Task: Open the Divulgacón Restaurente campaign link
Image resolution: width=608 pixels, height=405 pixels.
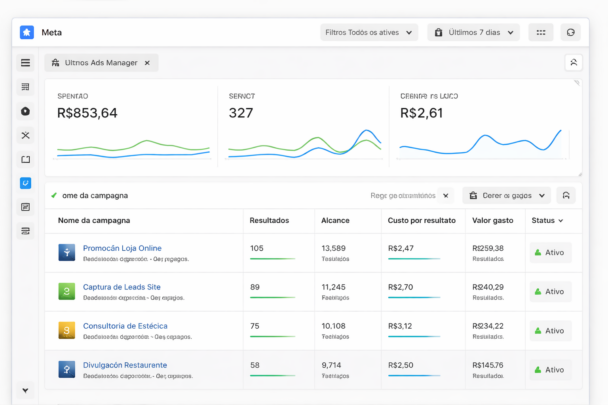Action: coord(125,365)
